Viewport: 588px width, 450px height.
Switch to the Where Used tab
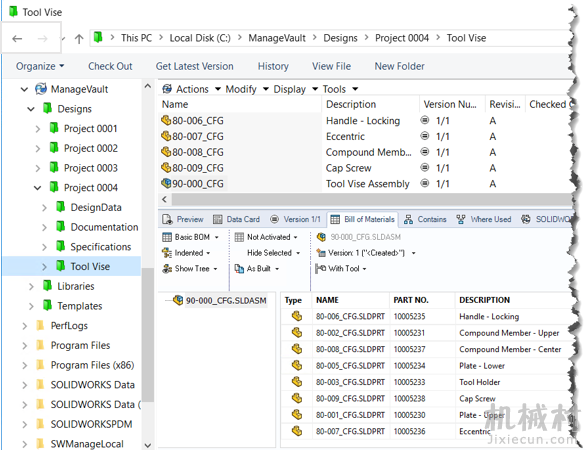pos(484,219)
